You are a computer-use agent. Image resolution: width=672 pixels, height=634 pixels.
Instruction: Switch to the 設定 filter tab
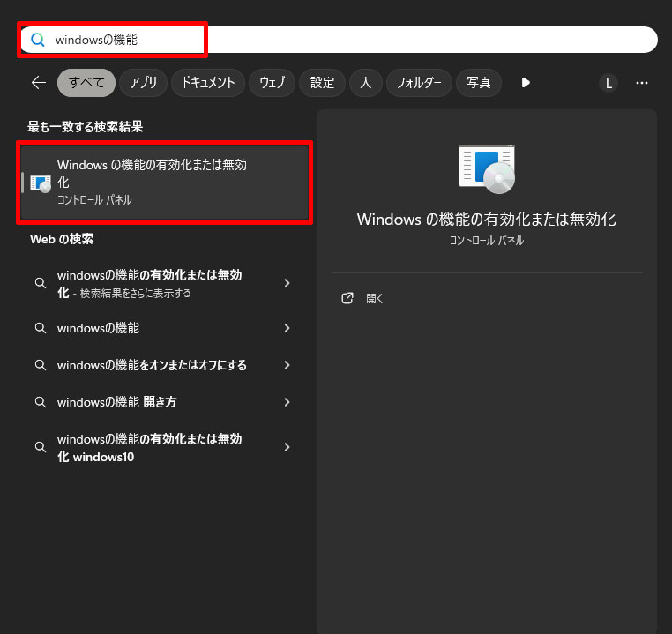click(322, 83)
